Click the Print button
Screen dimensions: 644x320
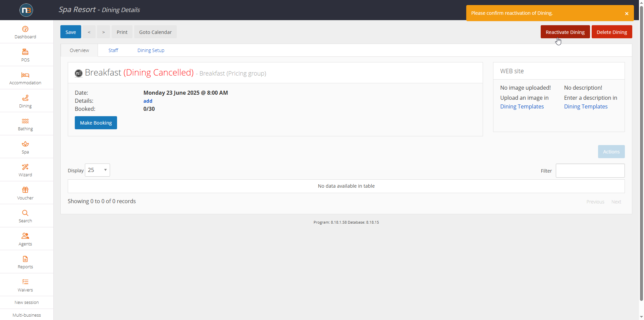(122, 32)
